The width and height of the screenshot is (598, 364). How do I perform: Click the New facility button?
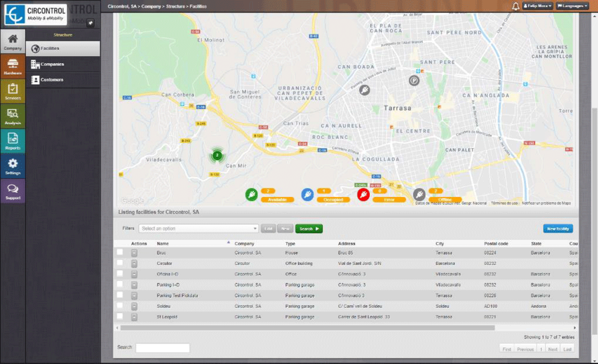point(558,229)
